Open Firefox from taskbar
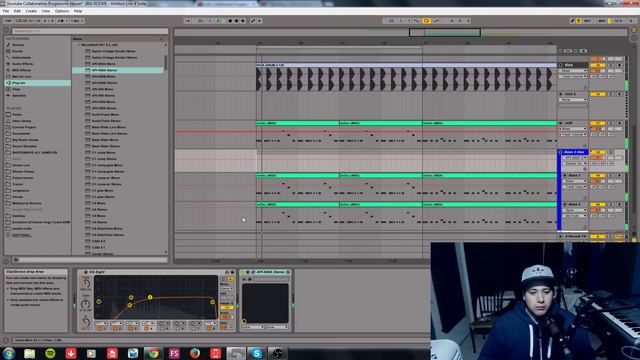Screen dimensions: 640x360 click(x=195, y=353)
